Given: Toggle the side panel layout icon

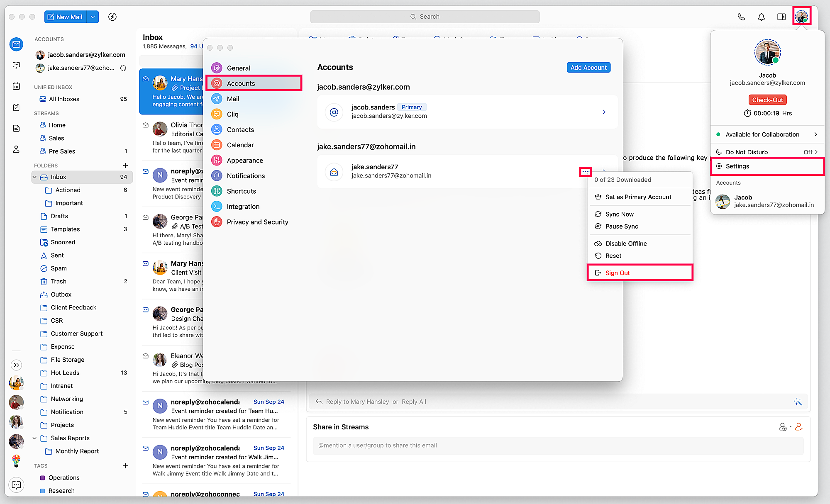Looking at the screenshot, I should [x=781, y=17].
